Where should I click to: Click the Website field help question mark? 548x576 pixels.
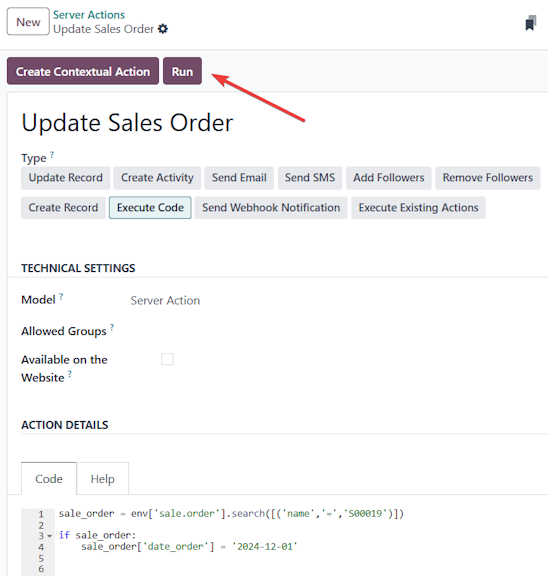[x=69, y=374]
